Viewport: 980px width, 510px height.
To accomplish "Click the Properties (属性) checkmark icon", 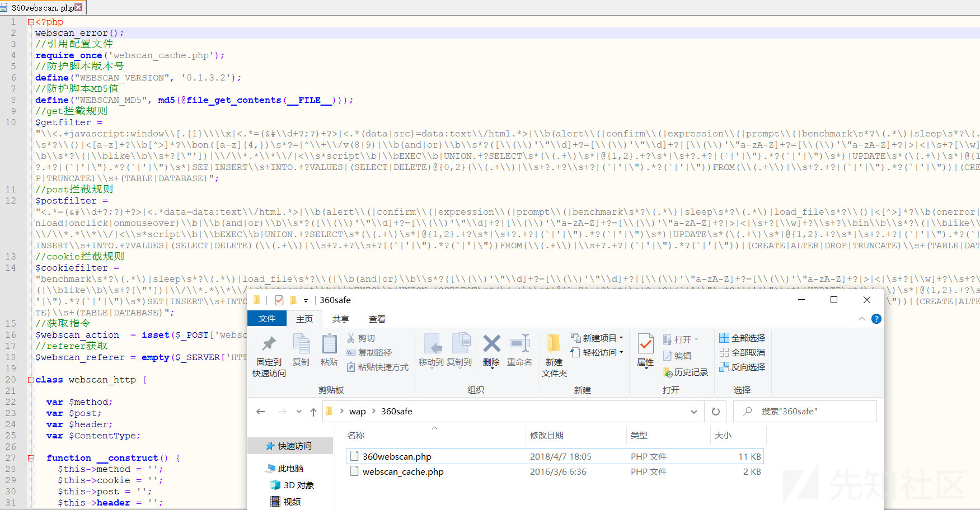I will [x=645, y=344].
